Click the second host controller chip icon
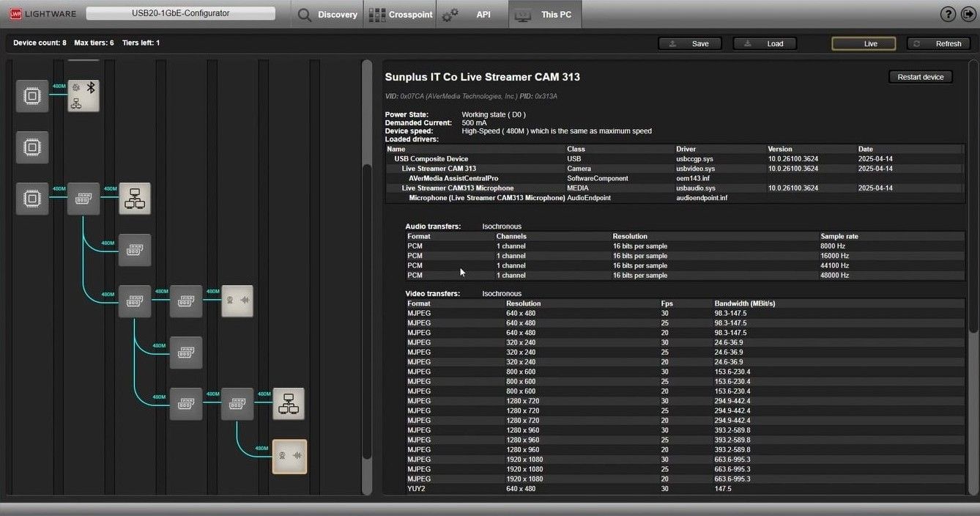This screenshot has width=980, height=516. pyautogui.click(x=32, y=147)
